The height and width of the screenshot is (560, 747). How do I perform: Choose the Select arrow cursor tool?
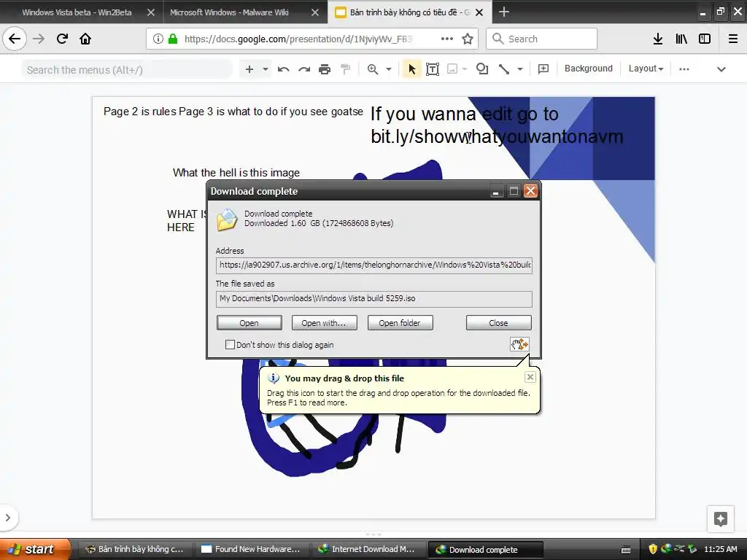(x=411, y=69)
